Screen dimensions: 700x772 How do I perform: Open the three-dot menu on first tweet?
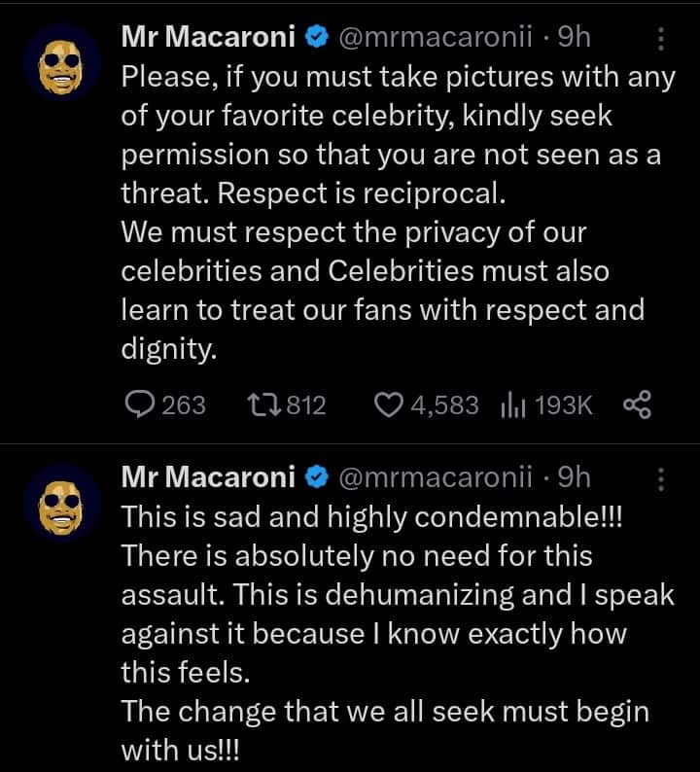pyautogui.click(x=662, y=39)
